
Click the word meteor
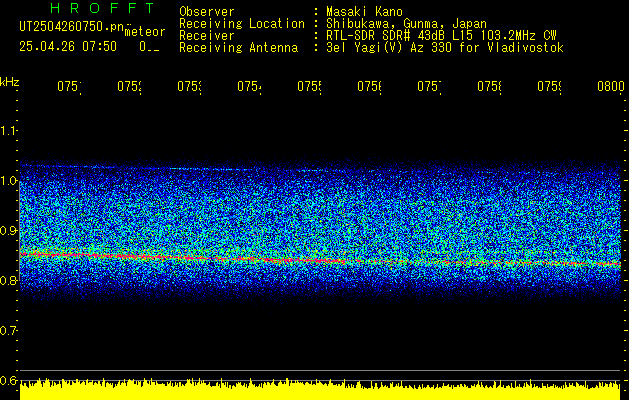145,32
